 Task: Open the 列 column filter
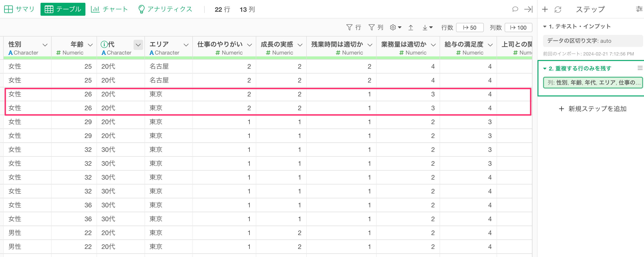pyautogui.click(x=376, y=28)
